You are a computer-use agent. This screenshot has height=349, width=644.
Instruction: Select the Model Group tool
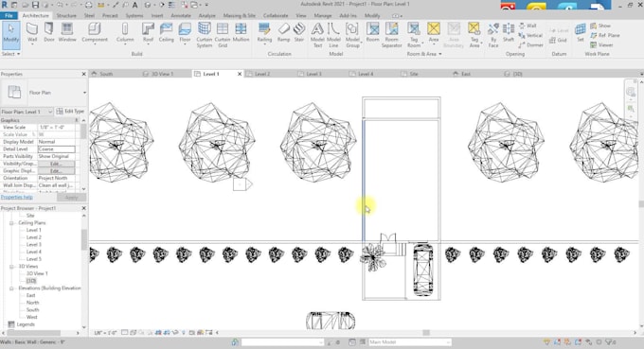352,35
